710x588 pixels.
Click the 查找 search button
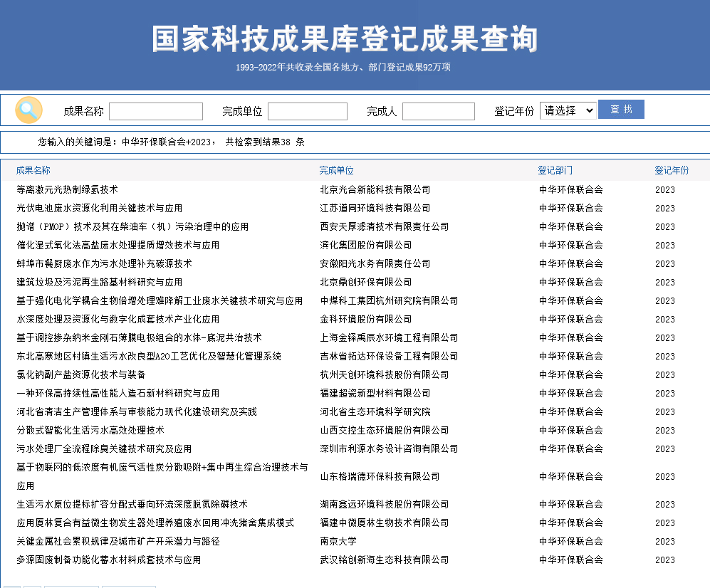click(621, 110)
